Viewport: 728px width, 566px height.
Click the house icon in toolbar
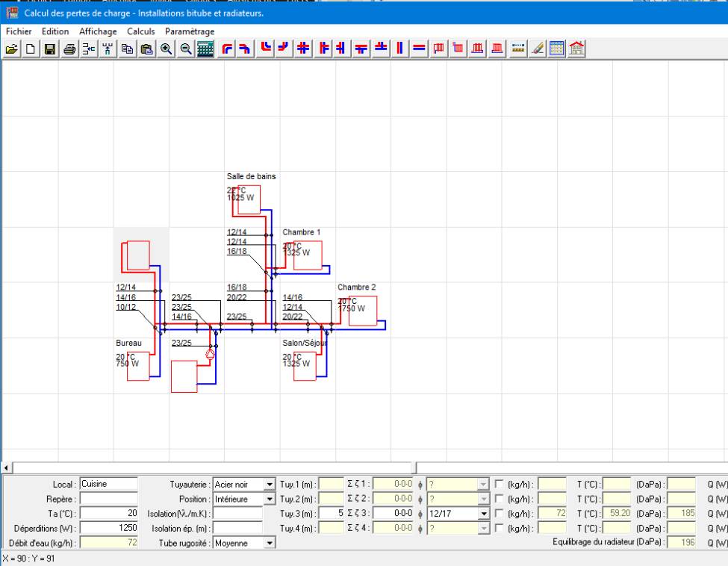pyautogui.click(x=576, y=49)
